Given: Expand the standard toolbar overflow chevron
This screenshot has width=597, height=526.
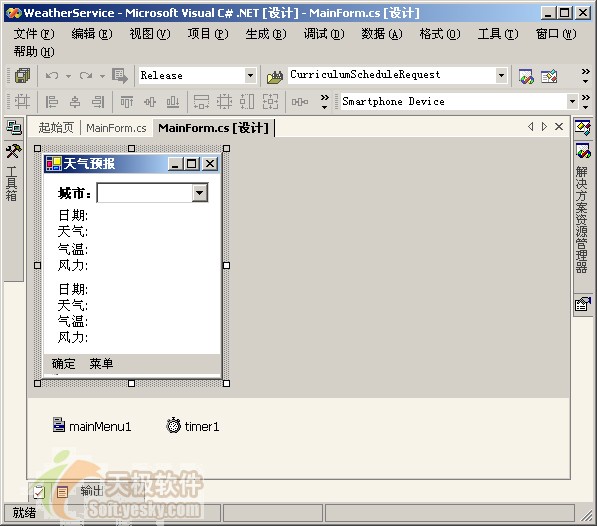Looking at the screenshot, I should pos(586,76).
